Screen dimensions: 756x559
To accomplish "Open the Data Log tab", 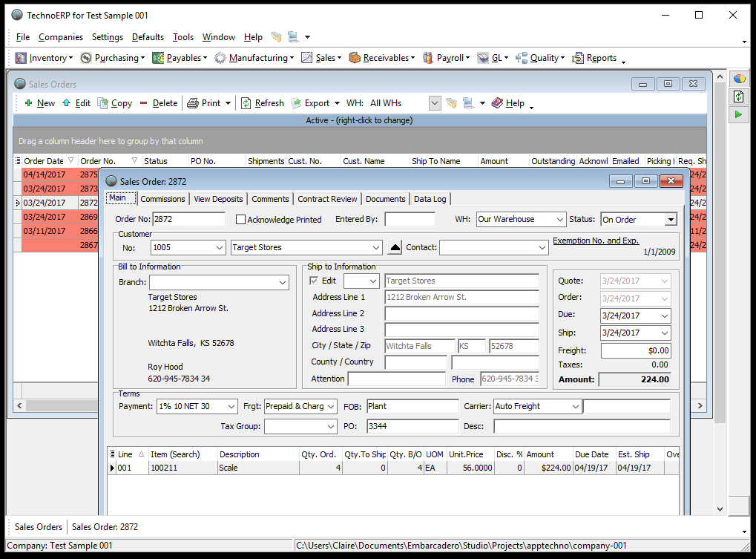I will coord(430,199).
